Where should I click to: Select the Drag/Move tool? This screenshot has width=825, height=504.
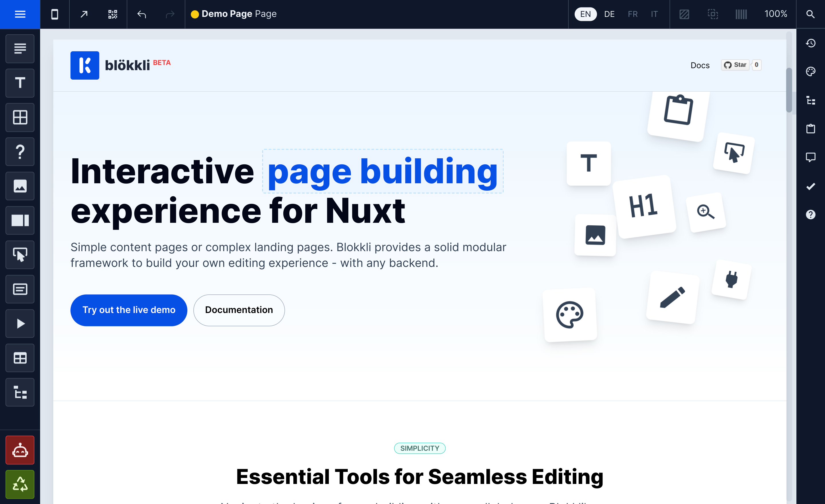pos(21,254)
